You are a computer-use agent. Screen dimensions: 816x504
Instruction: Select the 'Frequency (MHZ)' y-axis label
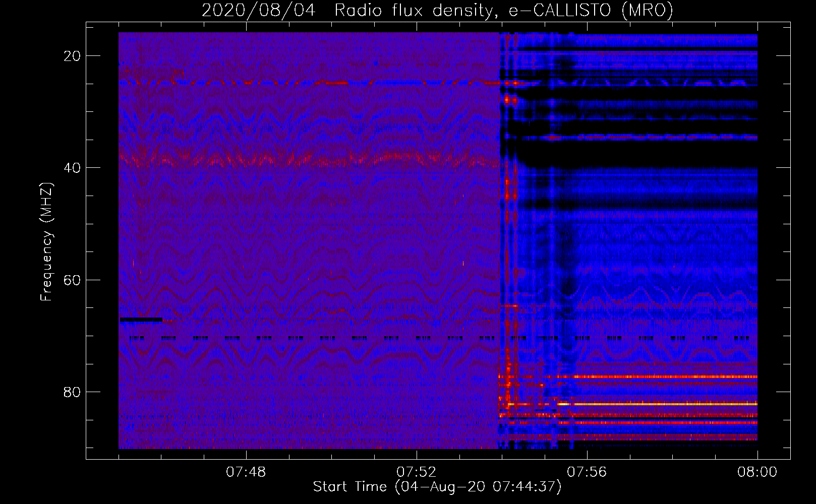click(x=46, y=242)
